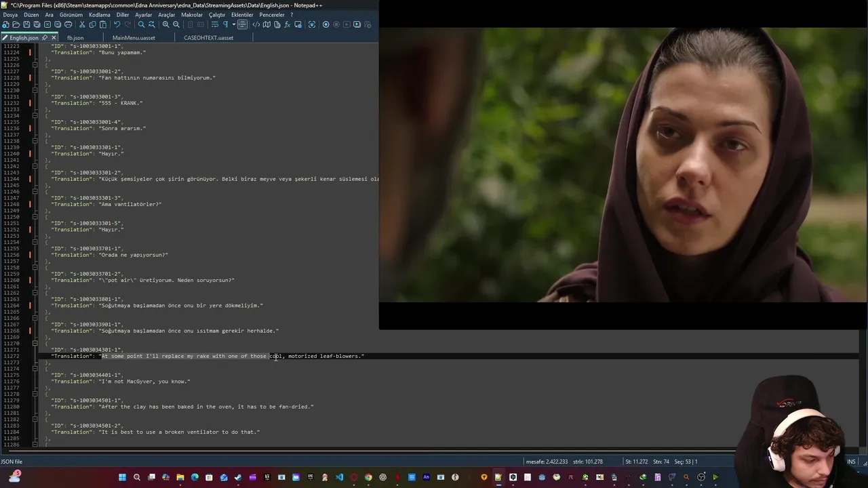Screen dimensions: 868x488
Task: Start macro recording with the record icon
Action: point(325,24)
